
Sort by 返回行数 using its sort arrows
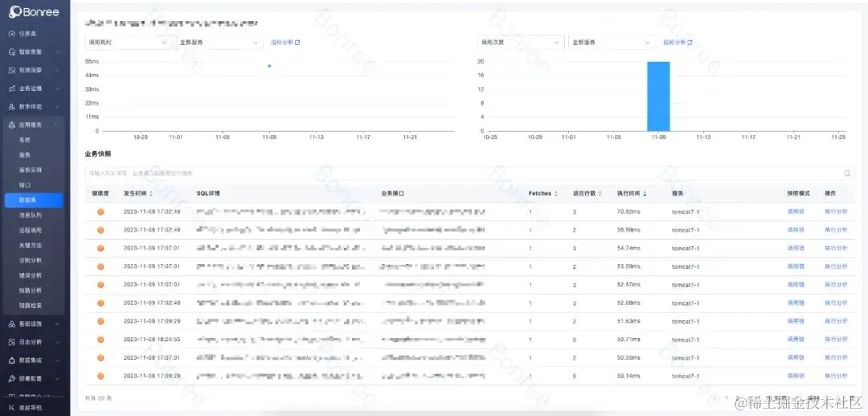(x=600, y=194)
